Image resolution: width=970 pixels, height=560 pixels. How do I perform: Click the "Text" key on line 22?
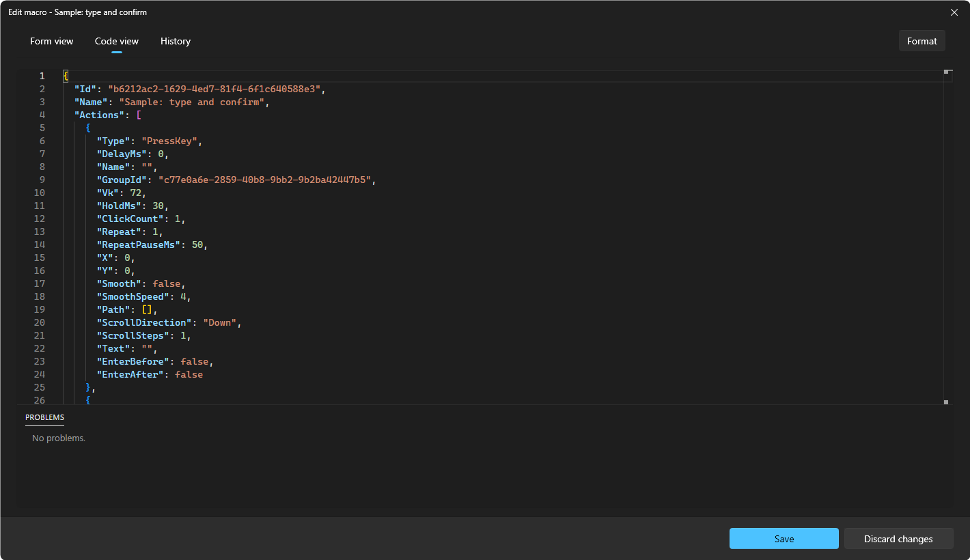coord(113,348)
